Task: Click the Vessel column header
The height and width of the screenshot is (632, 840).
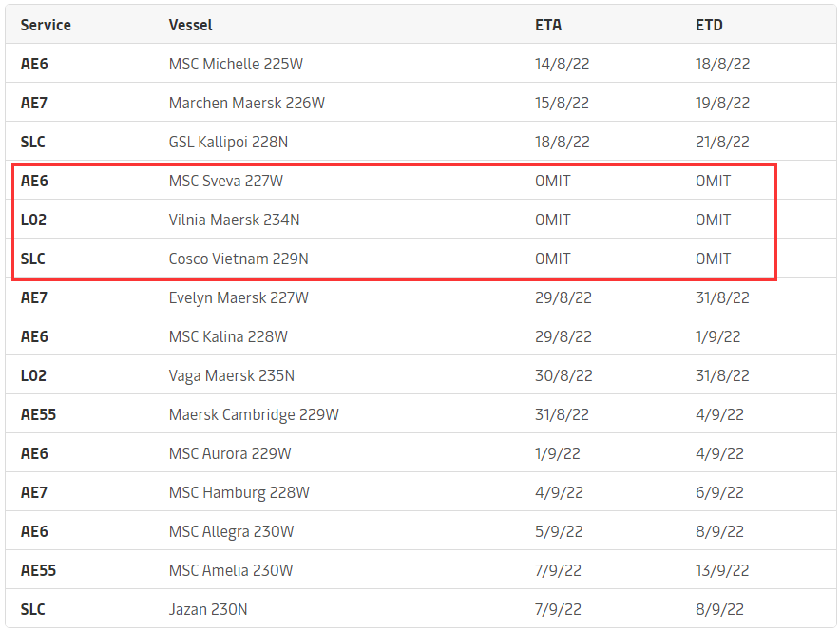Action: coord(190,26)
